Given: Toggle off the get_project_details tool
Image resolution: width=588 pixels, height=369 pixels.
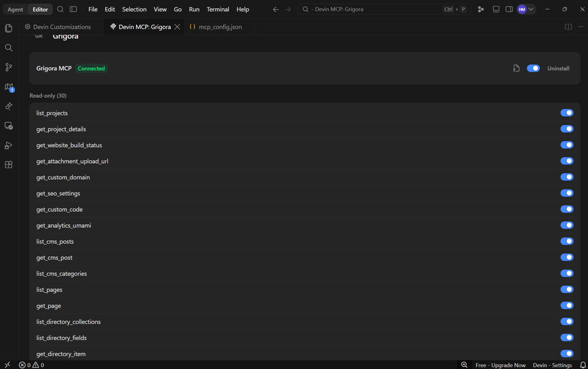Looking at the screenshot, I should click(567, 129).
